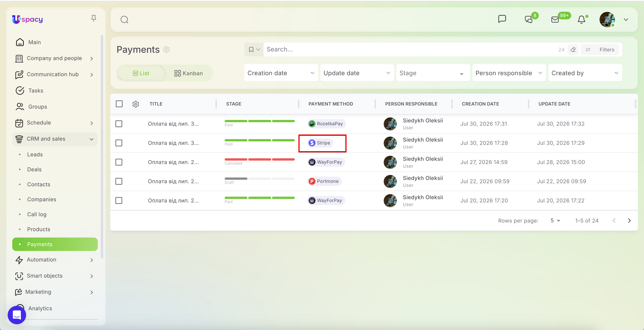This screenshot has height=330, width=644.
Task: Open the chat bubble icon in header
Action: click(x=502, y=19)
